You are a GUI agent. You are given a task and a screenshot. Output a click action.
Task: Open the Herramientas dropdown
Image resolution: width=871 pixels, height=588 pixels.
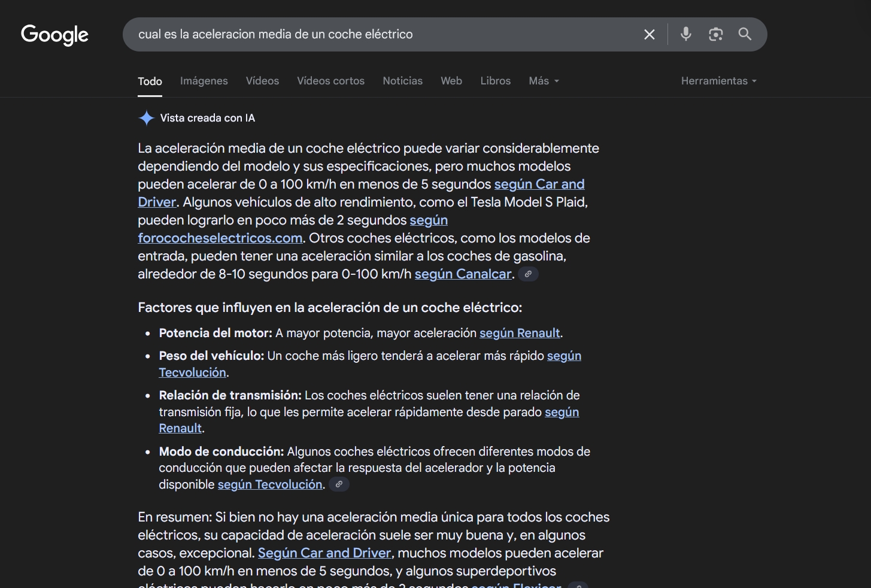tap(719, 81)
